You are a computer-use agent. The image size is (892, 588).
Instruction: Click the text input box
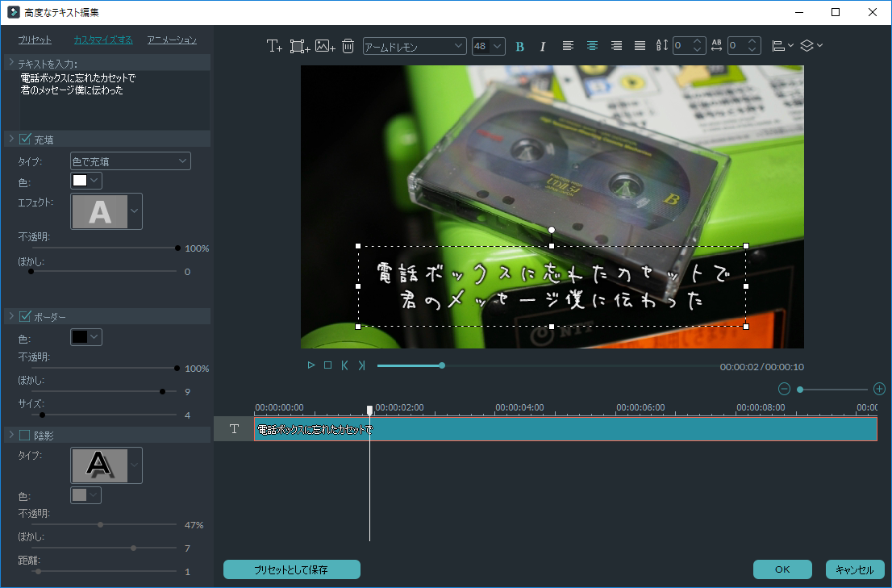[115, 99]
